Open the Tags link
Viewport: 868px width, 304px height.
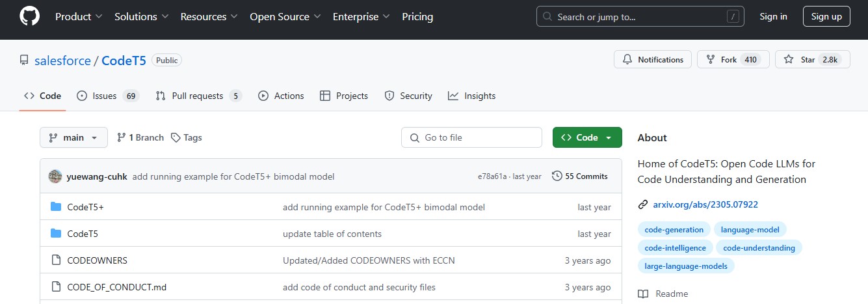(187, 137)
